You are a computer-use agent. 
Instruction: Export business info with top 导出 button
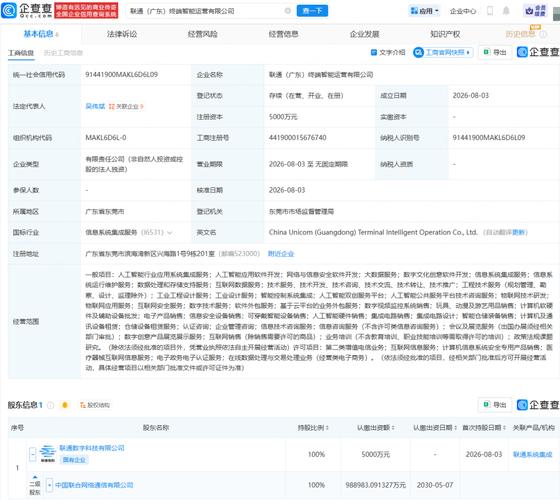(495, 52)
